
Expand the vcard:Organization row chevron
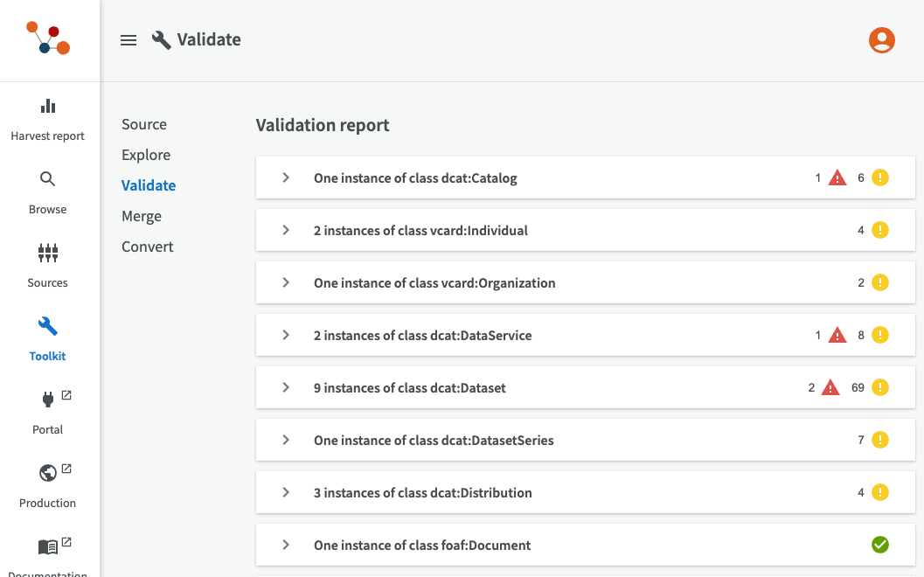[286, 282]
